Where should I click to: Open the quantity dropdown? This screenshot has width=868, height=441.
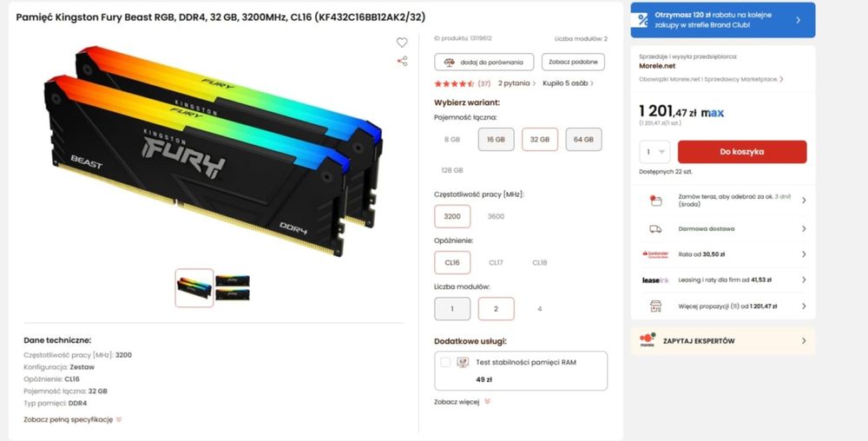(x=654, y=152)
